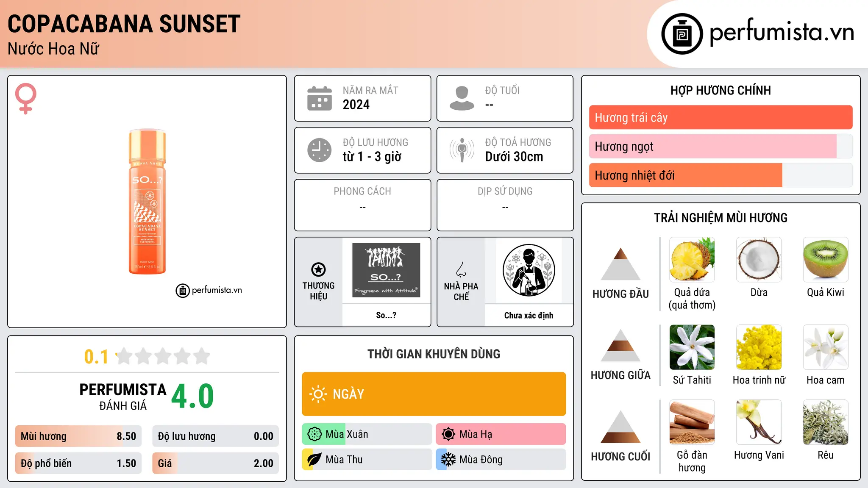Click the Mùa Hạ season bar
Screen dimensions: 868x488
click(501, 434)
